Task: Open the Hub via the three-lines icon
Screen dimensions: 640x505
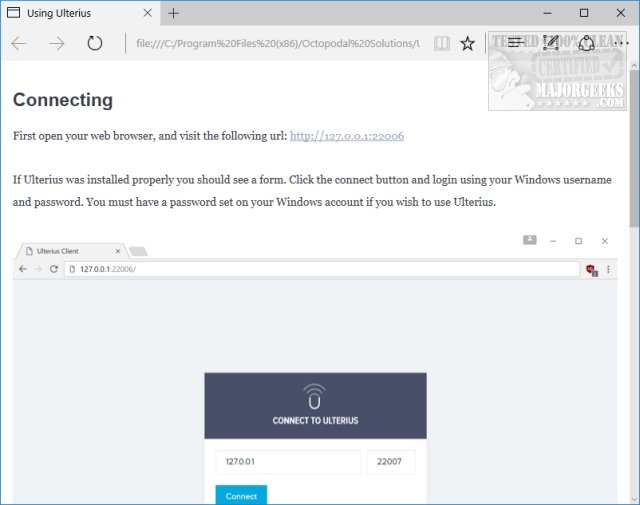Action: tap(516, 42)
